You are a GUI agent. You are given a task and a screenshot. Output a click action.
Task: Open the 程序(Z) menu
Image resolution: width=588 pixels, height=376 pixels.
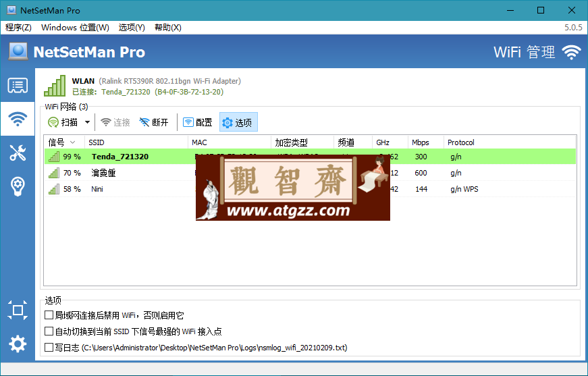(x=18, y=28)
